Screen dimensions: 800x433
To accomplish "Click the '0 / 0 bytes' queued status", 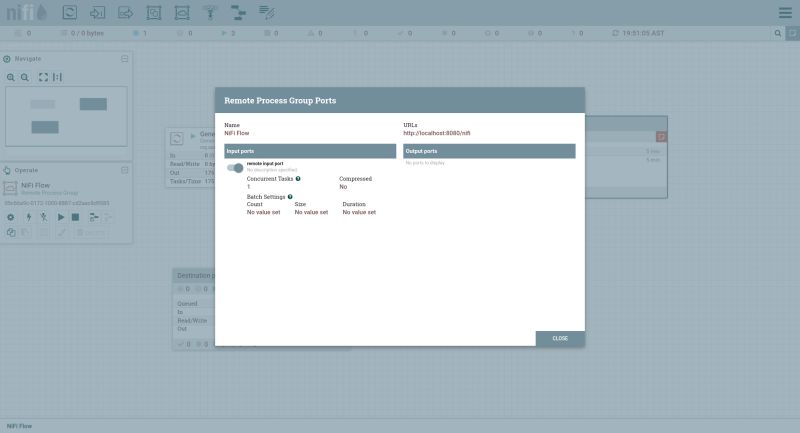I will (x=87, y=33).
